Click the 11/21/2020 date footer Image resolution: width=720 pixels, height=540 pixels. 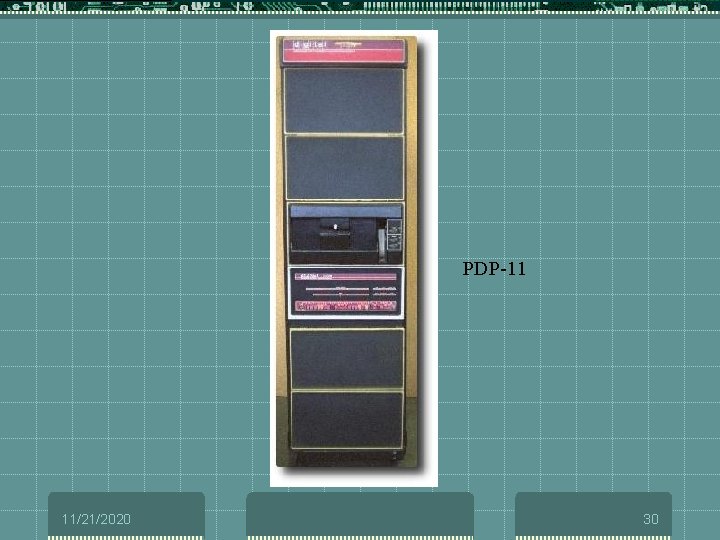[x=96, y=519]
